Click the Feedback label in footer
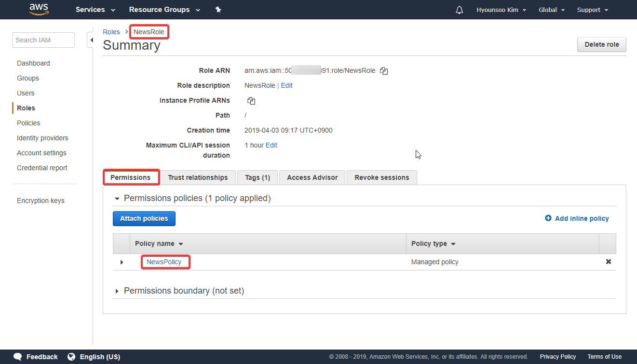Viewport: 637px width, 364px height. (x=42, y=357)
